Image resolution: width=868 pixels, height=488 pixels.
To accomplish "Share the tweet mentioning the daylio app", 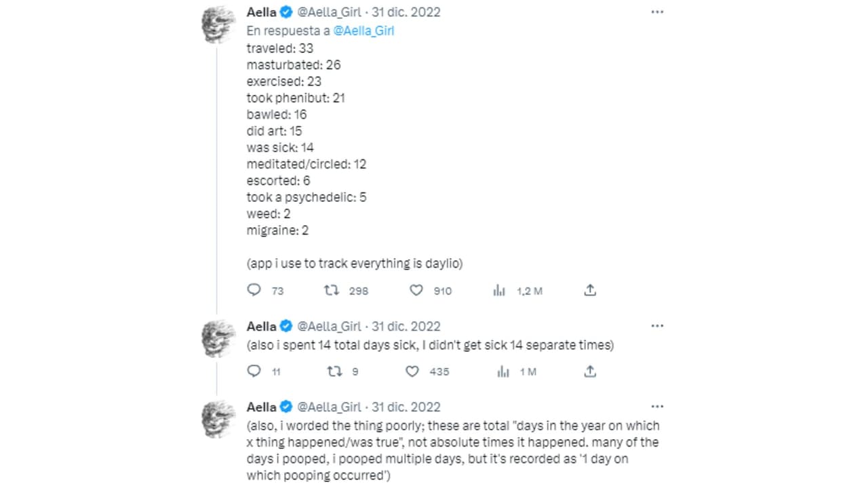I will click(x=590, y=290).
